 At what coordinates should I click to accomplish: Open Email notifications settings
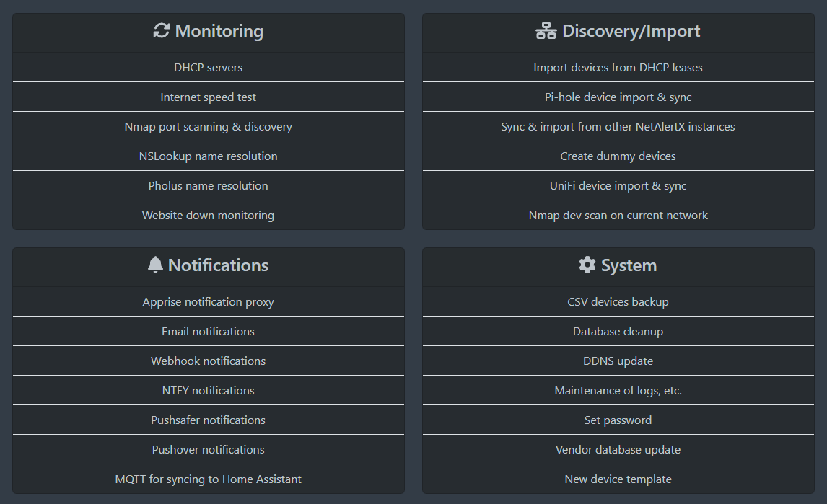[208, 331]
